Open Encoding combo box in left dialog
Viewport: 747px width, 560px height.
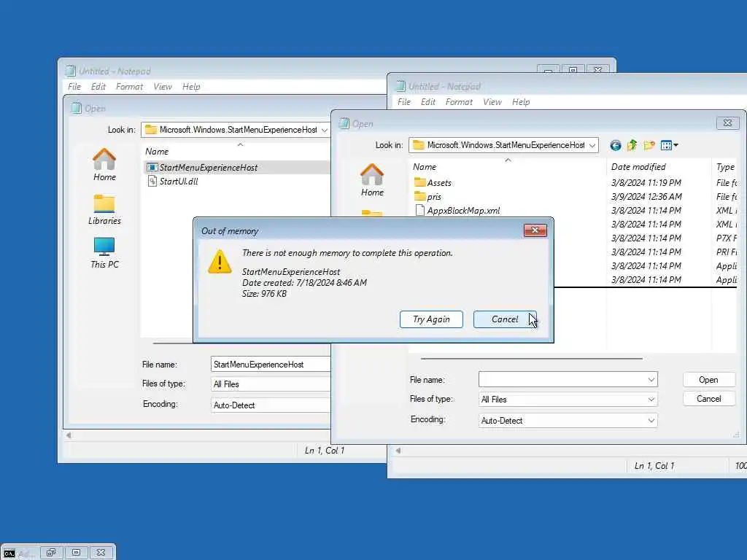[x=271, y=405]
